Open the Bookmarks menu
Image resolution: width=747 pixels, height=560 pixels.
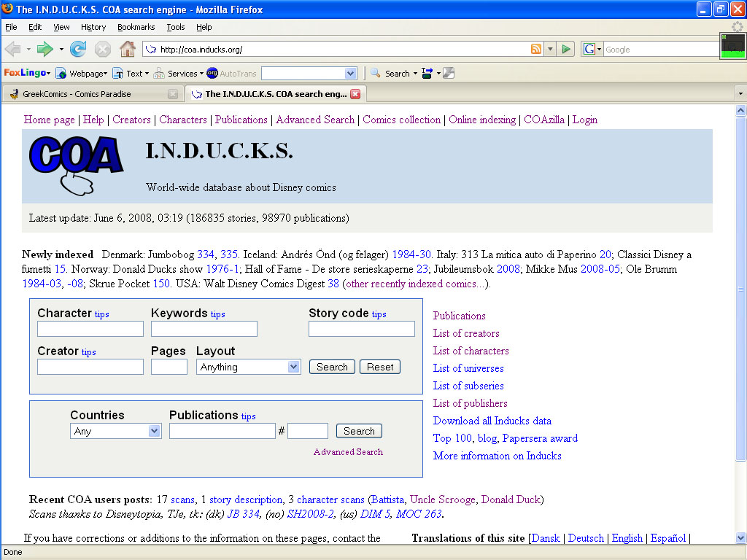pyautogui.click(x=136, y=27)
